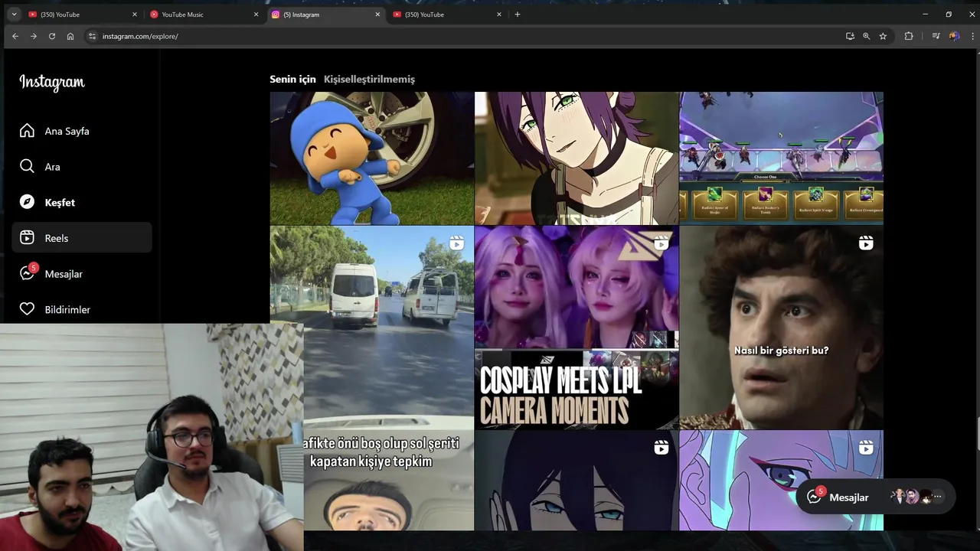This screenshot has width=980, height=551.
Task: Open the dark-haired blue-eyed anime reel
Action: pos(577,480)
